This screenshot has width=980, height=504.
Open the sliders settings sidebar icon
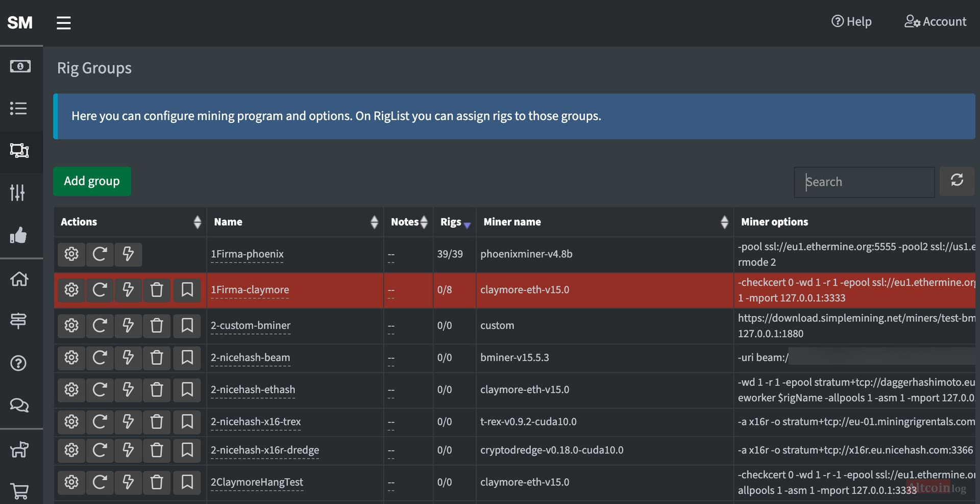pos(17,192)
